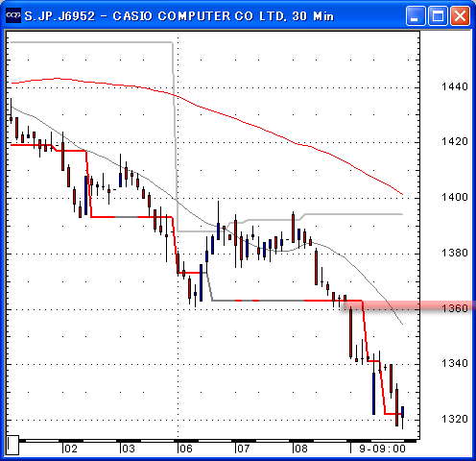Click the highlighted 1360 price level marker
This screenshot has height=461, width=476.
click(x=455, y=308)
